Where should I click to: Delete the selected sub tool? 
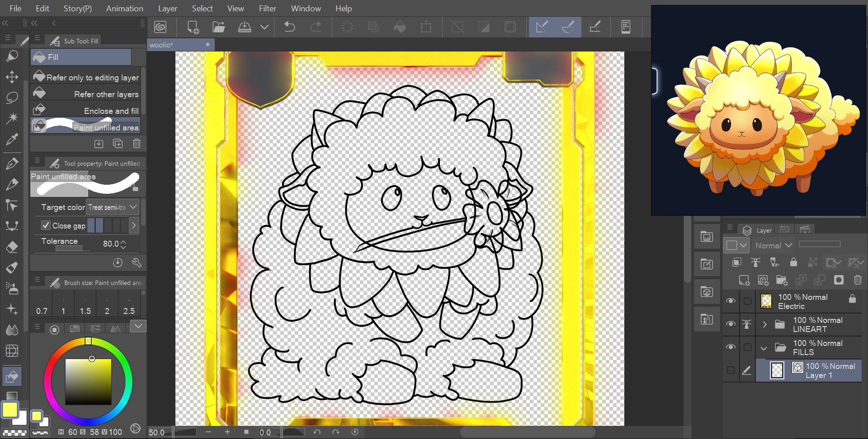click(x=137, y=144)
